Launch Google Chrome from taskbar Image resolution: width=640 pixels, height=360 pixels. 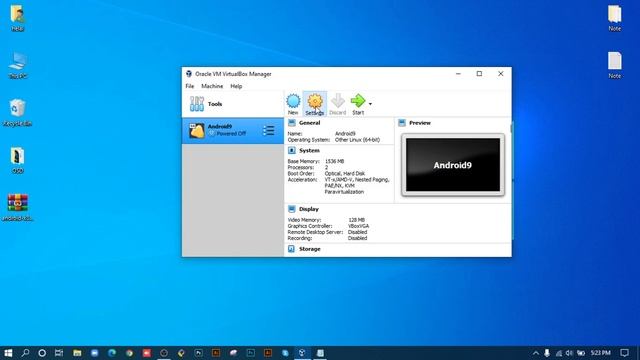[x=129, y=353]
